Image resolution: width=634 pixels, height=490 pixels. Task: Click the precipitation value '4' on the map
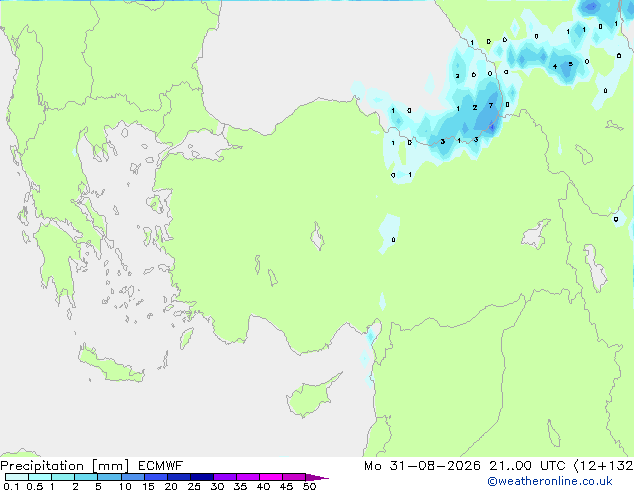coord(555,66)
